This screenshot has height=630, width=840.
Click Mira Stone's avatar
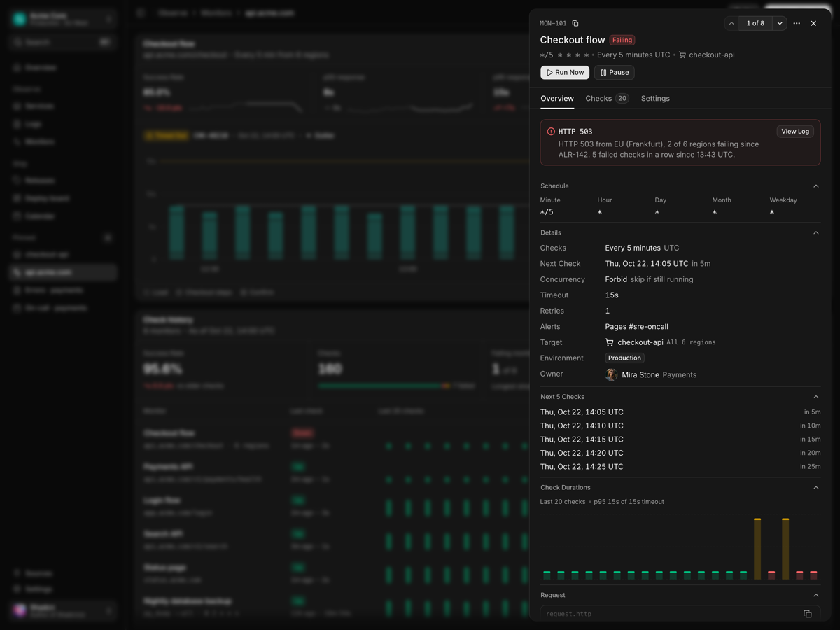[x=611, y=375]
